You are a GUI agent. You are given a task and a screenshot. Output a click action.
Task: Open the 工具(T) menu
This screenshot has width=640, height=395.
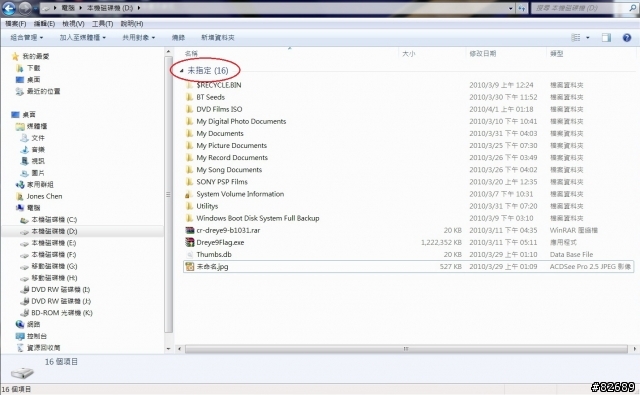point(102,24)
